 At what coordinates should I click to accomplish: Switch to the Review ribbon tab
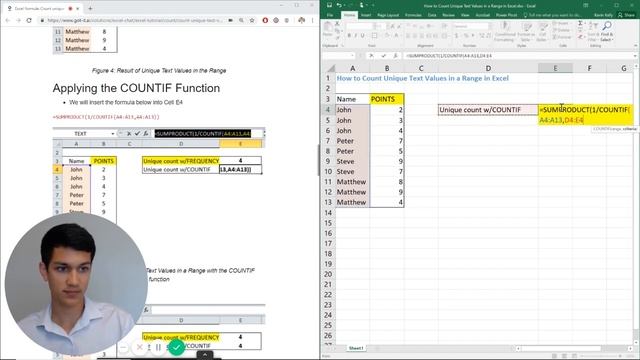(449, 15)
